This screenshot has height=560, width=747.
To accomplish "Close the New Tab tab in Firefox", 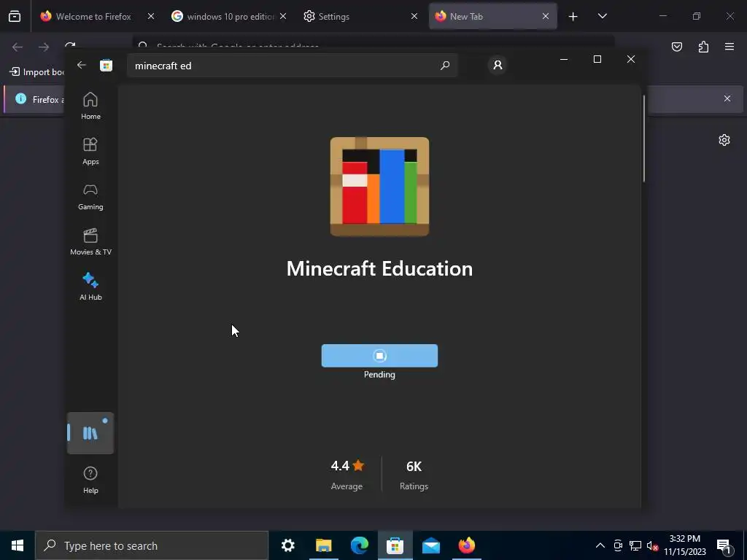I will pyautogui.click(x=546, y=16).
